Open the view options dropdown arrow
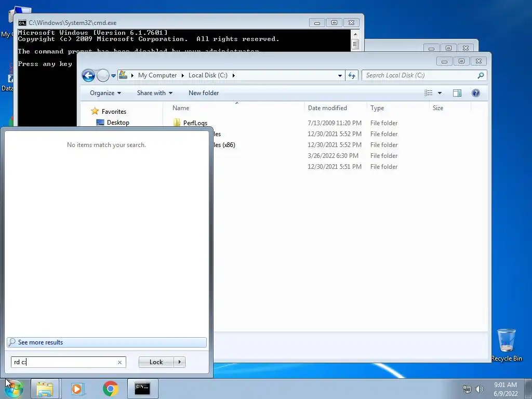 [x=440, y=93]
